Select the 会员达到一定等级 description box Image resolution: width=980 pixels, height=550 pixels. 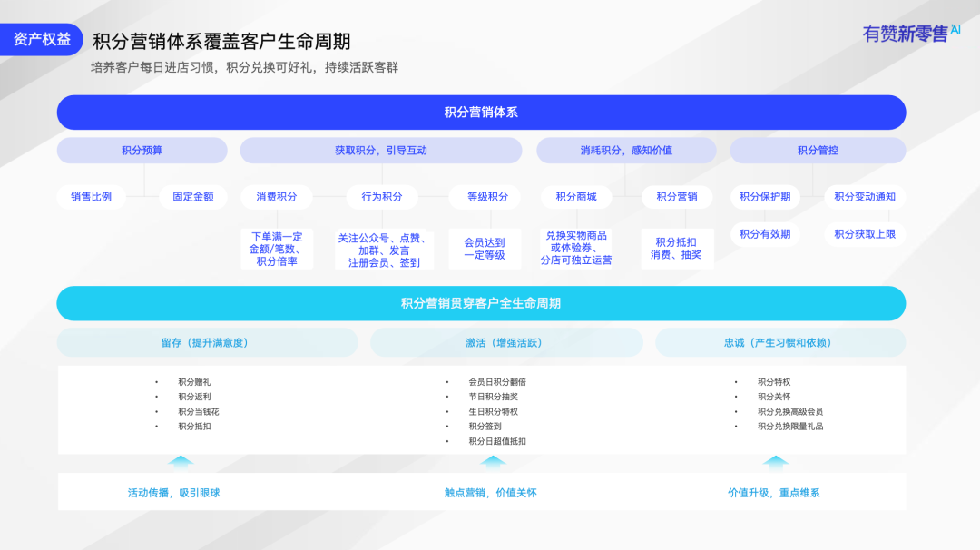point(485,249)
